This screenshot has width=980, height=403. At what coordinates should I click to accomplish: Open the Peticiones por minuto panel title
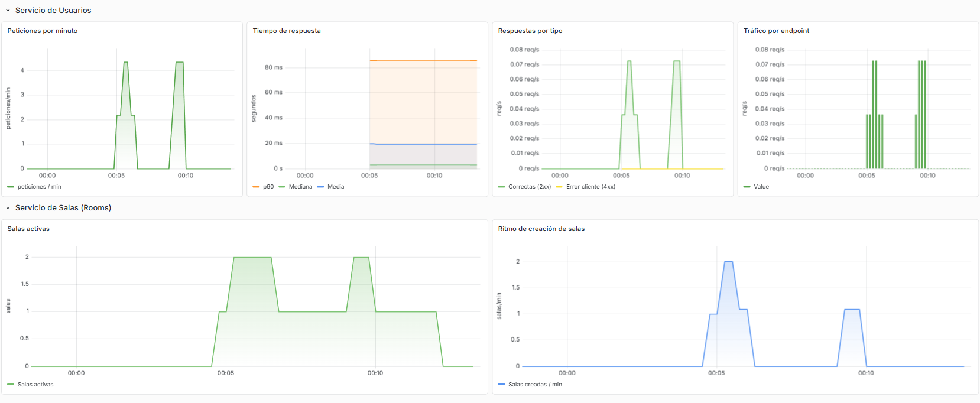point(43,31)
